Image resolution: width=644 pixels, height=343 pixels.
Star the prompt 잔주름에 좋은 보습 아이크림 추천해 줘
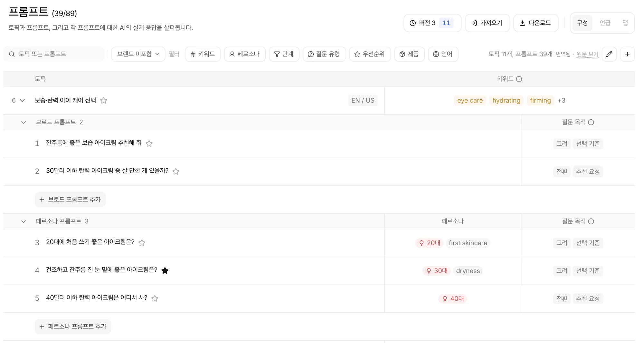[149, 143]
